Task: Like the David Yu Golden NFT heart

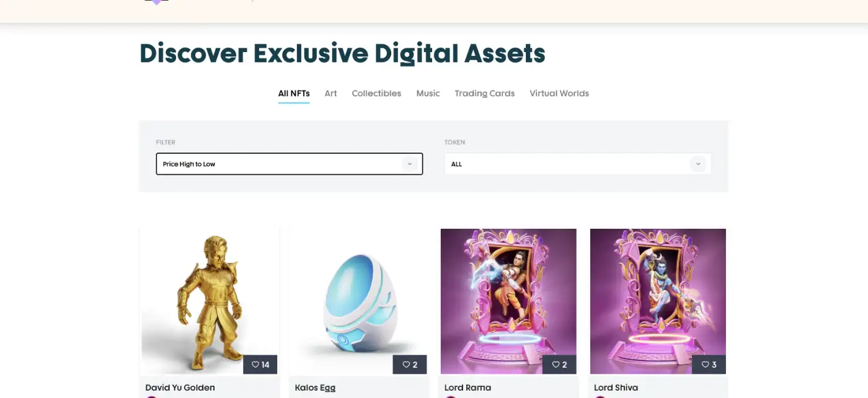Action: point(255,365)
